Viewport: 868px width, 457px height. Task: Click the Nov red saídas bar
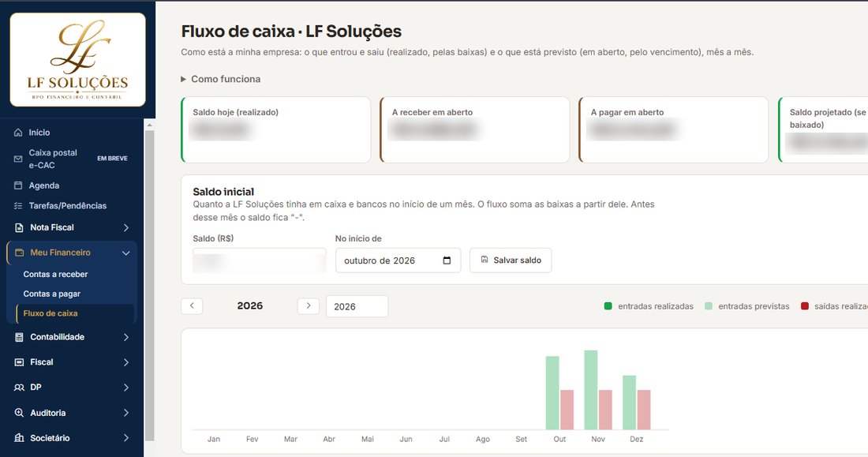point(605,410)
